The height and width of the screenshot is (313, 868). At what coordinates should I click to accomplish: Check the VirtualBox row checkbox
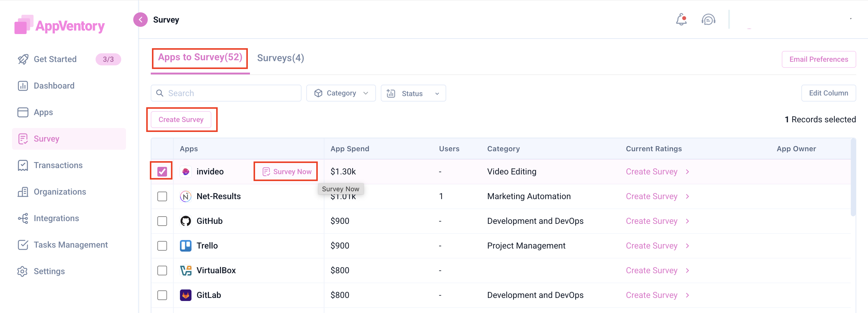[162, 271]
